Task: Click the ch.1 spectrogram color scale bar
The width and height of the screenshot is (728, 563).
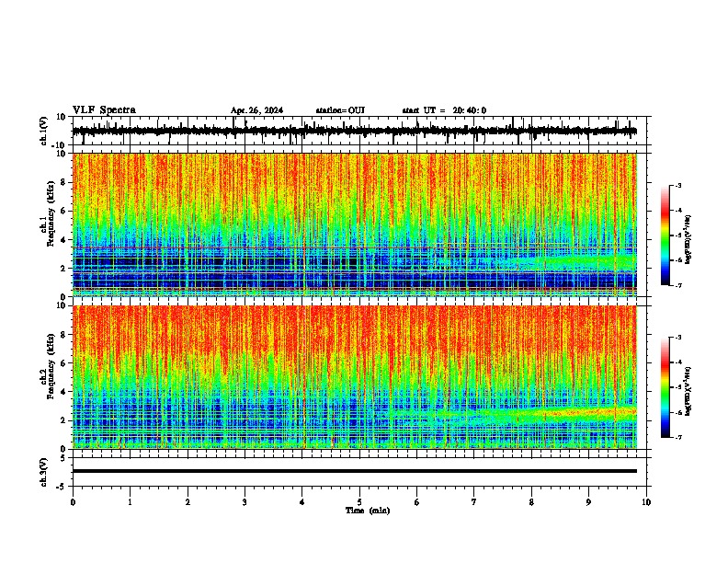Action: 665,236
